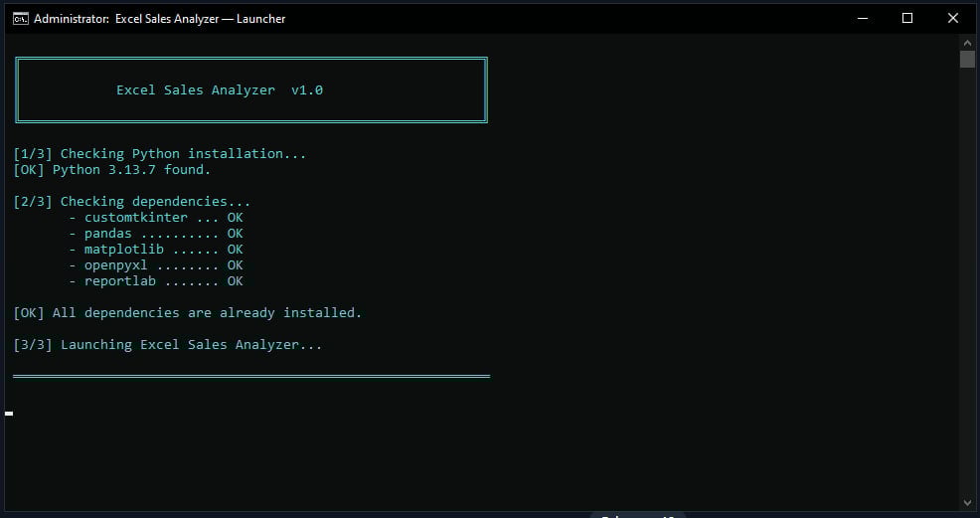Click the 'Checking dependencies' line

131,202
